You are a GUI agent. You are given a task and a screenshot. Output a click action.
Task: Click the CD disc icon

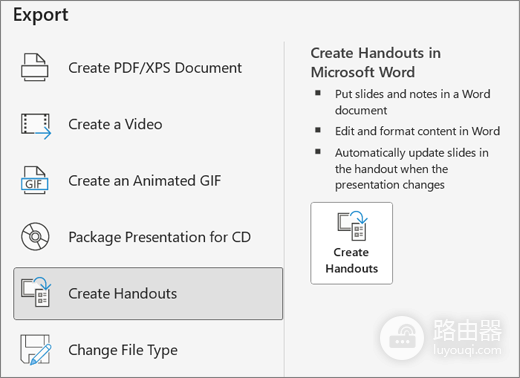35,237
